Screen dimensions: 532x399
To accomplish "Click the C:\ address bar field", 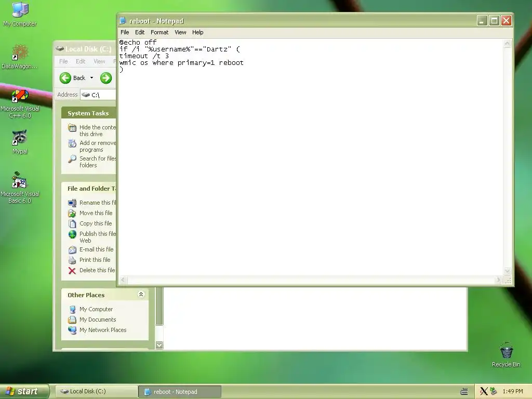I will tap(99, 95).
